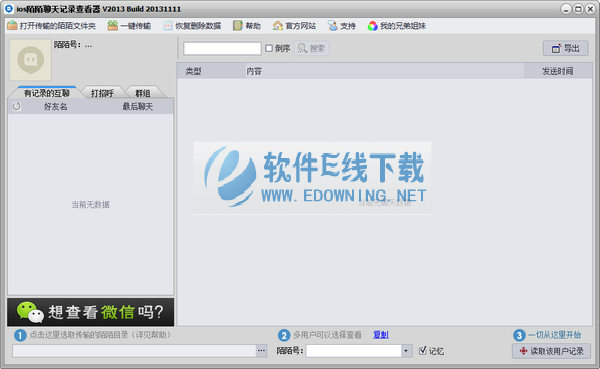
Task: Click the 恢复删除数据 recover deleted data item
Action: click(x=192, y=26)
